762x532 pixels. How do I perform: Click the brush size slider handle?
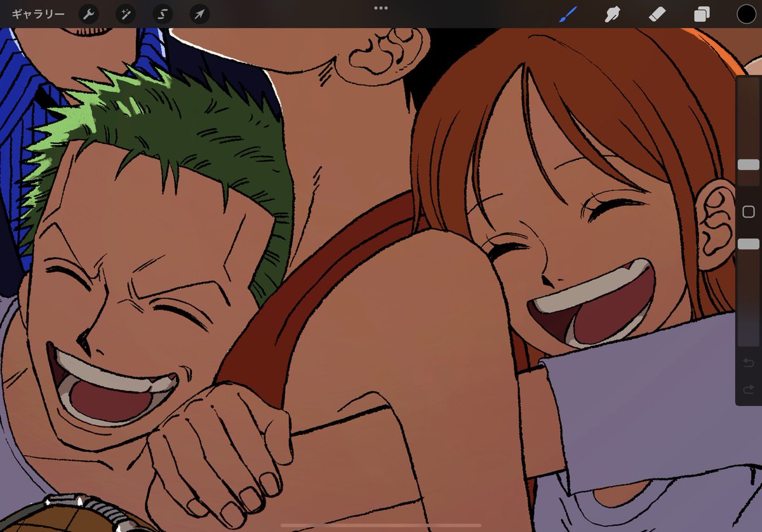pyautogui.click(x=748, y=164)
